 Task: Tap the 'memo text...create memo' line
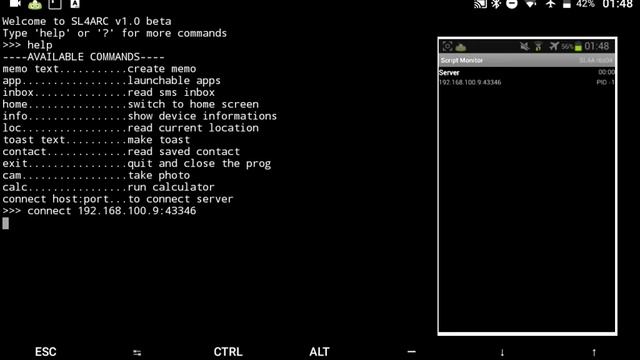pyautogui.click(x=99, y=69)
